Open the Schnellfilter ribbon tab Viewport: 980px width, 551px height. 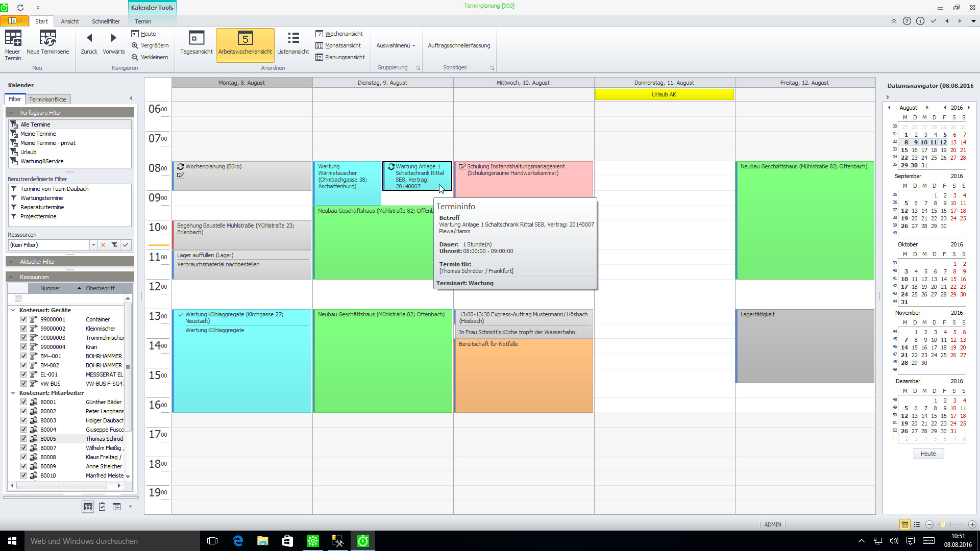(x=106, y=21)
